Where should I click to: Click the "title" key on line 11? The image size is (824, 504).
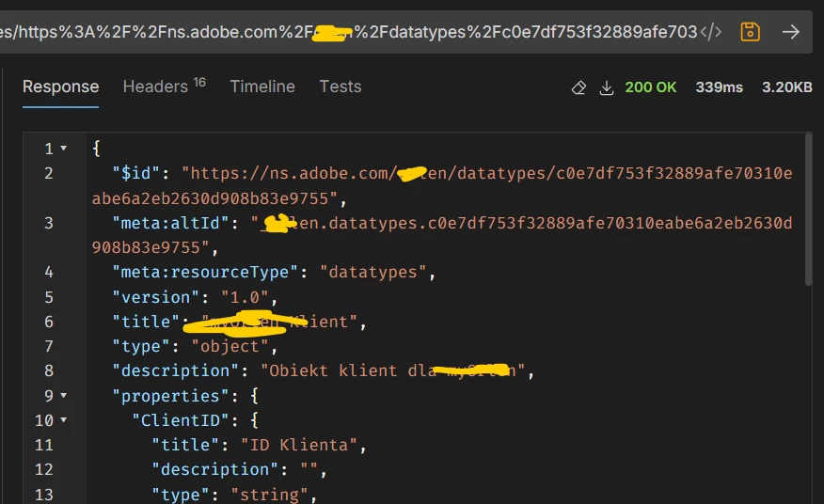(185, 445)
